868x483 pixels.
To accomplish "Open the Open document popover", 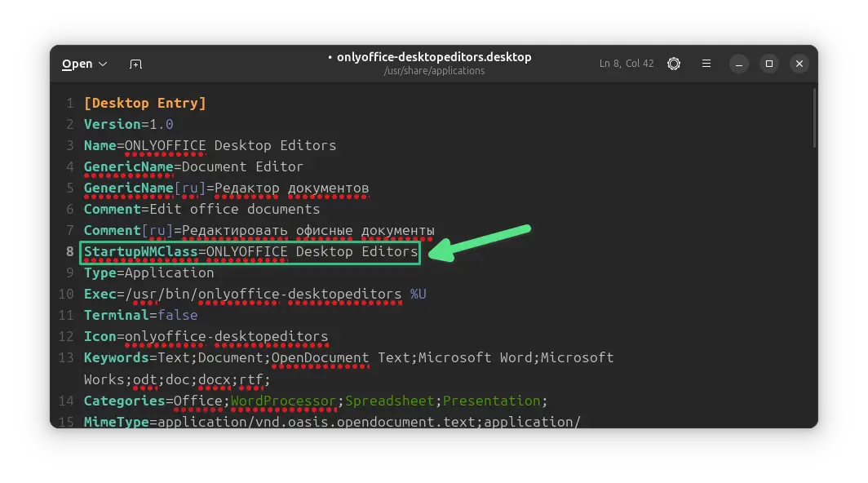I will [84, 64].
